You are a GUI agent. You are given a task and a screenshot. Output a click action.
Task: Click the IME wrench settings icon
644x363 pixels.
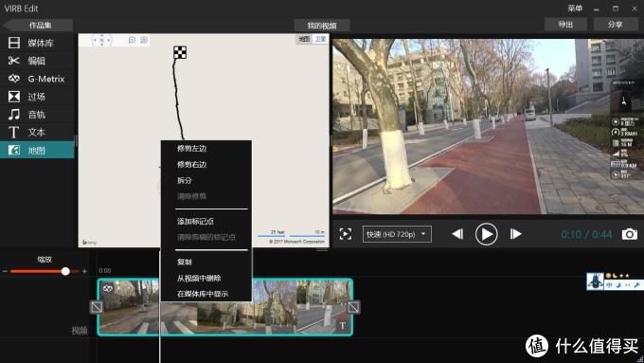coord(636,285)
